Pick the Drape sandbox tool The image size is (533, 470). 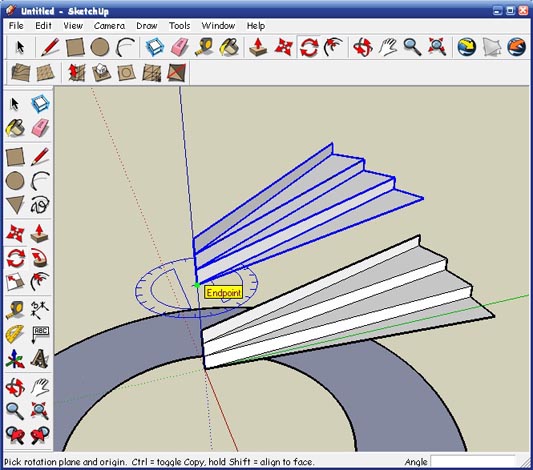pos(126,72)
